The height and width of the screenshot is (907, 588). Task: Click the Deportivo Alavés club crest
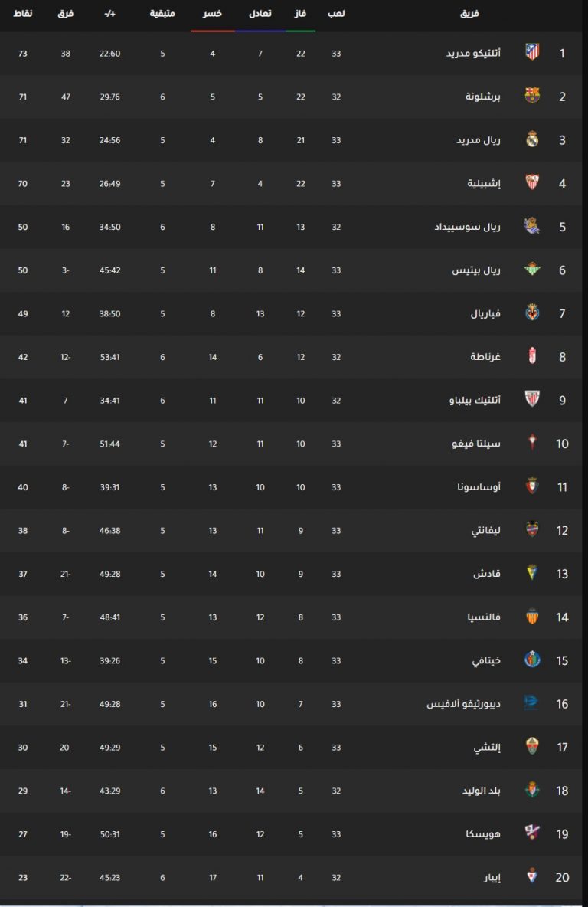point(531,702)
